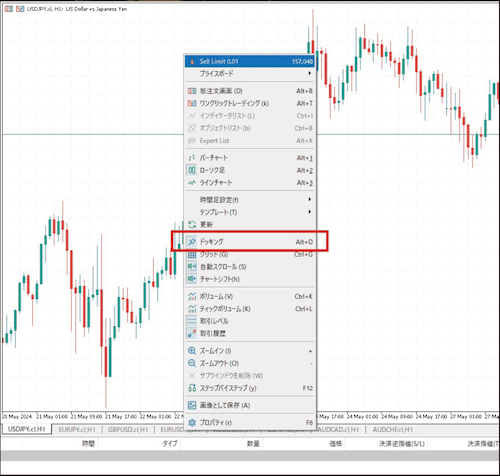Viewport: 500px width, 476px height.
Task: Open プロパティ gear icon
Action: 192,423
